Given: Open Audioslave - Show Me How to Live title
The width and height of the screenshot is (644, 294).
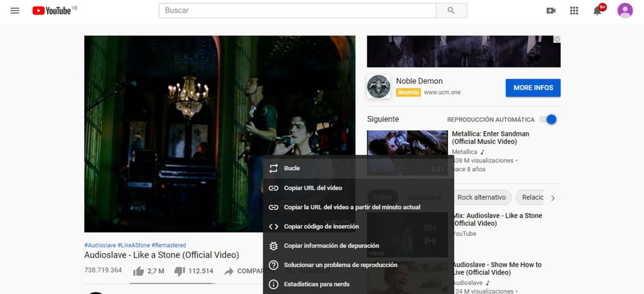Looking at the screenshot, I should pos(497,268).
